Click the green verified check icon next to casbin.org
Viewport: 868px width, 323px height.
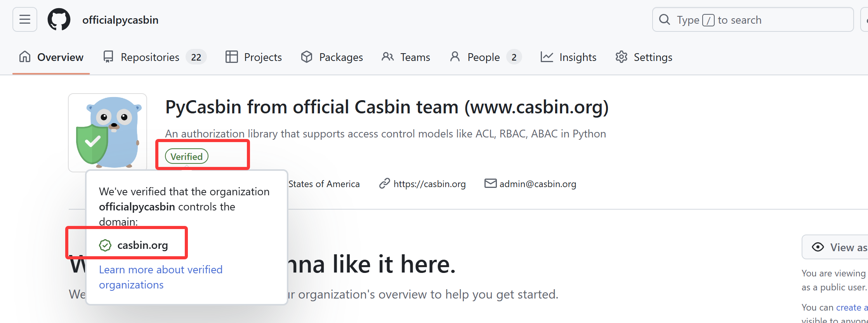(x=105, y=245)
